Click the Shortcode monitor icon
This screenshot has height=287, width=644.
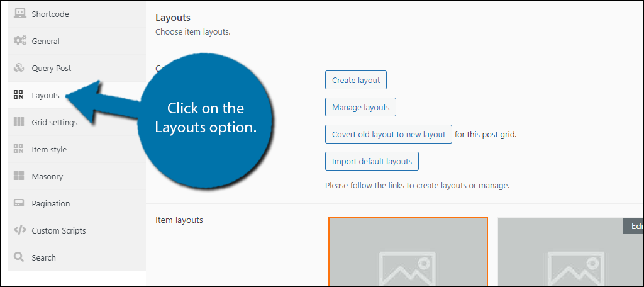[x=19, y=14]
